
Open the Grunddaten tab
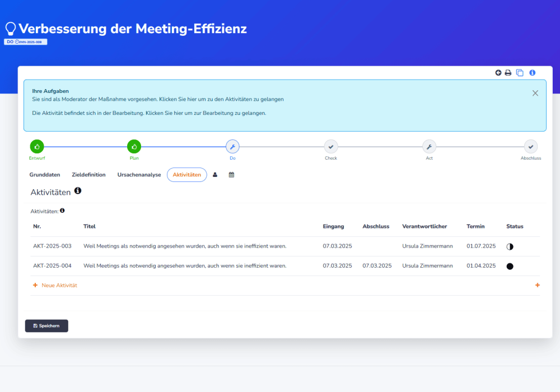pyautogui.click(x=45, y=175)
